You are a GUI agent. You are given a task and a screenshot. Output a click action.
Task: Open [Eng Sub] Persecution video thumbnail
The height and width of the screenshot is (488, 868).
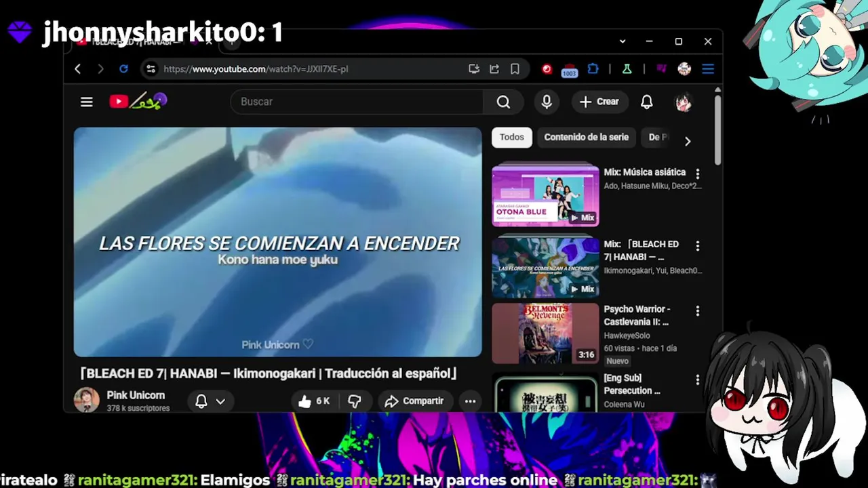(x=545, y=393)
